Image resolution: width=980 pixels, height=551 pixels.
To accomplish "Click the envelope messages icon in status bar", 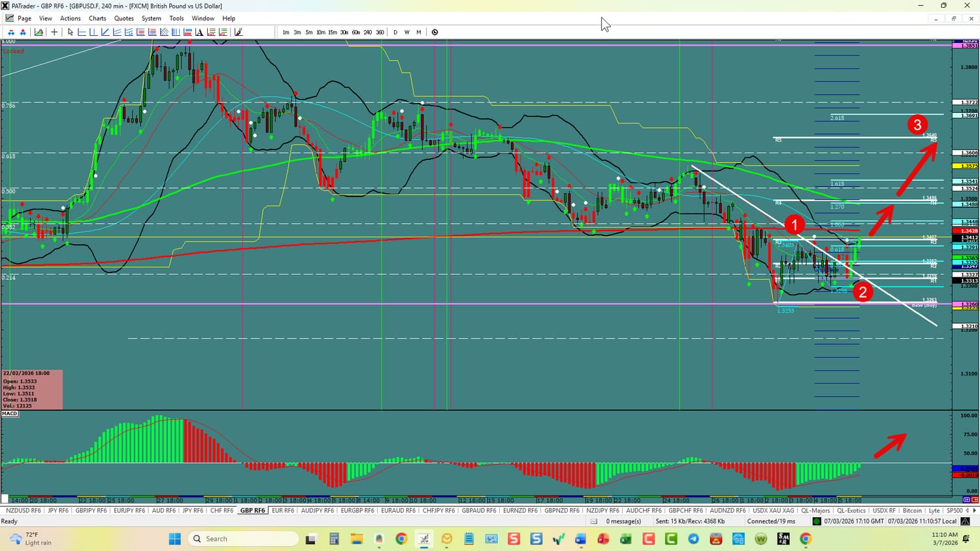I will [594, 521].
